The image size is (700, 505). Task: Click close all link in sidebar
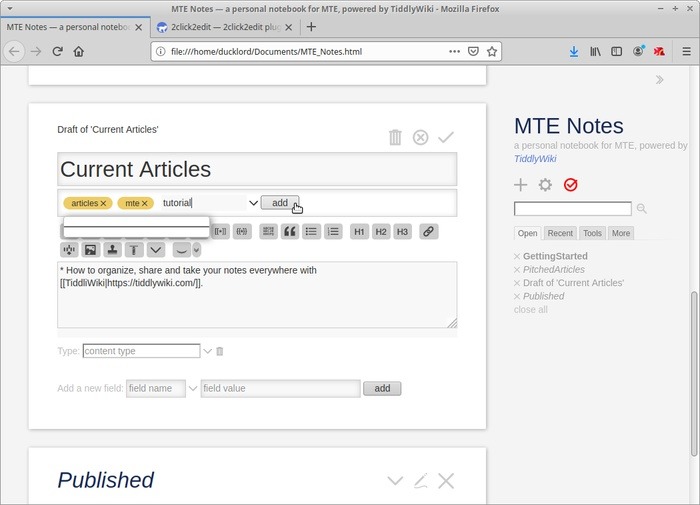pos(530,310)
